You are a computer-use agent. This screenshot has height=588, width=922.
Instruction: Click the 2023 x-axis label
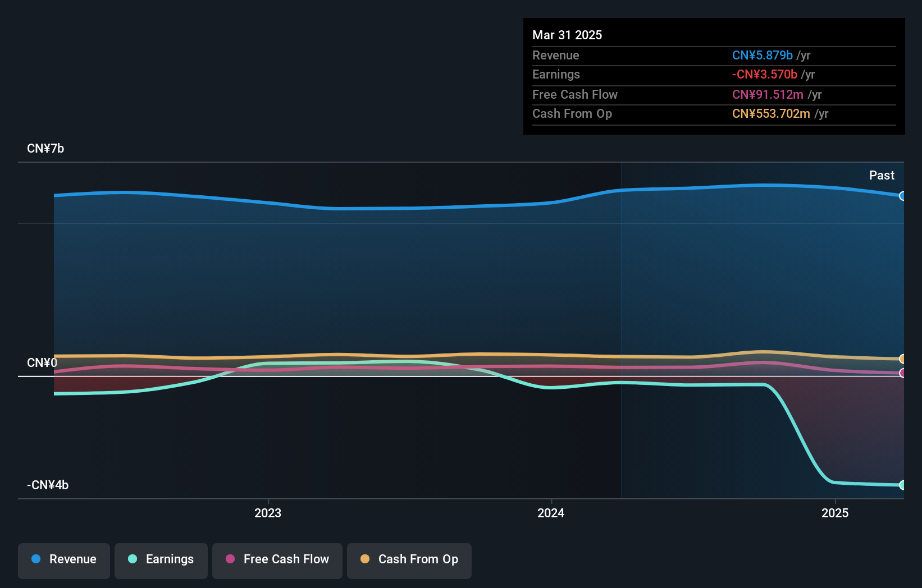tap(268, 513)
